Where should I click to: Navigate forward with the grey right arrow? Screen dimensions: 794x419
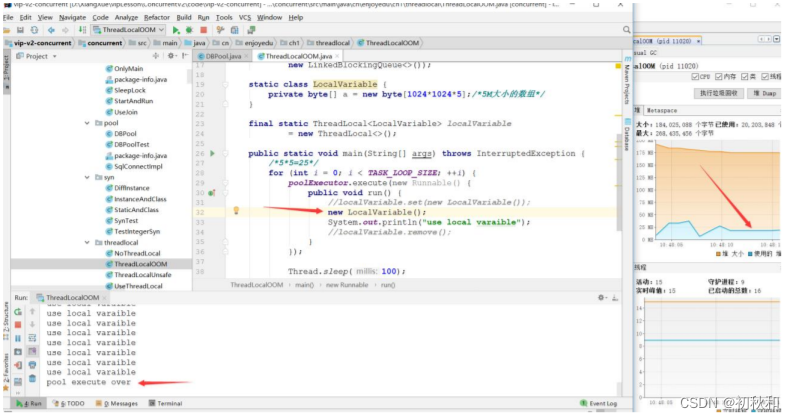pyautogui.click(x=65, y=30)
